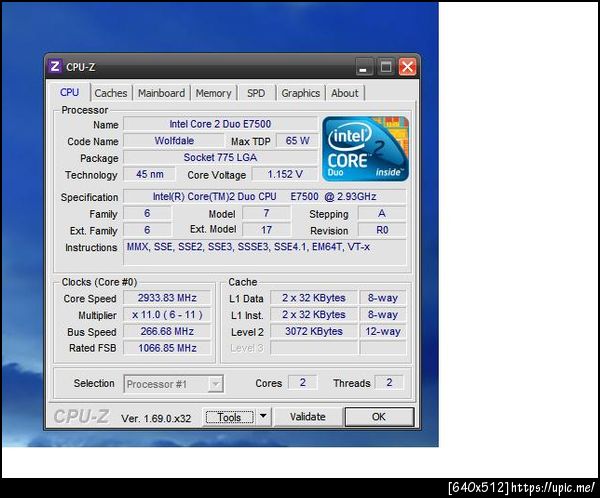Select the Memory tab
This screenshot has height=498, width=600.
(213, 93)
